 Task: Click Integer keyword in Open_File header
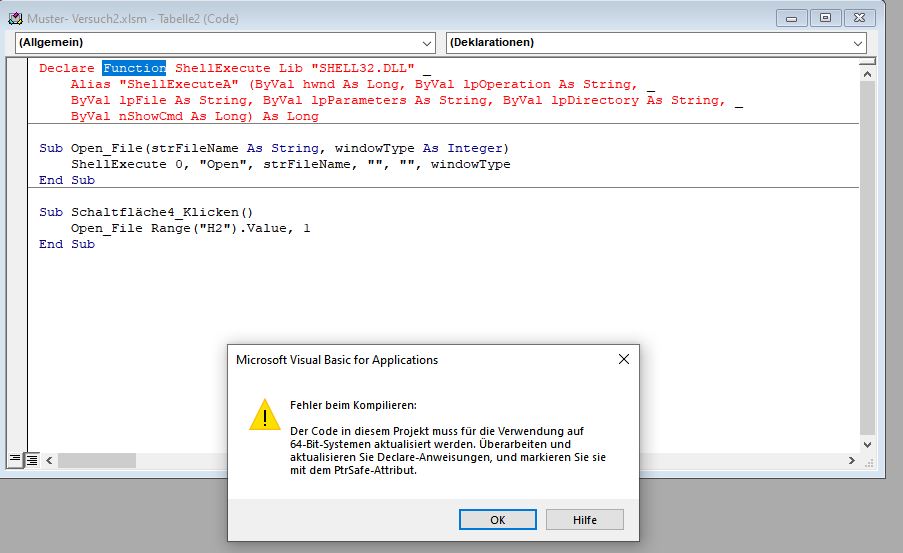[475, 148]
